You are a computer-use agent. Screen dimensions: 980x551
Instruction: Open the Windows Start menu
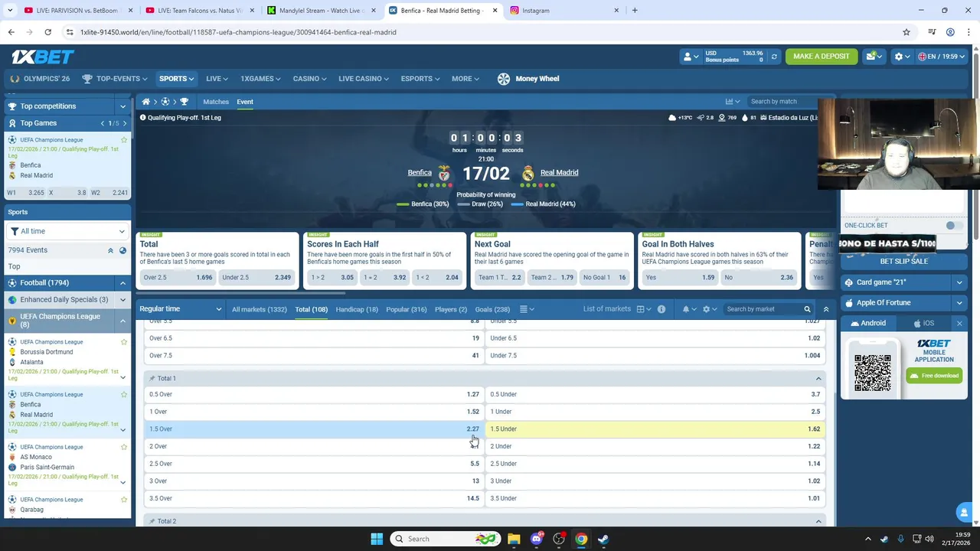pos(377,539)
